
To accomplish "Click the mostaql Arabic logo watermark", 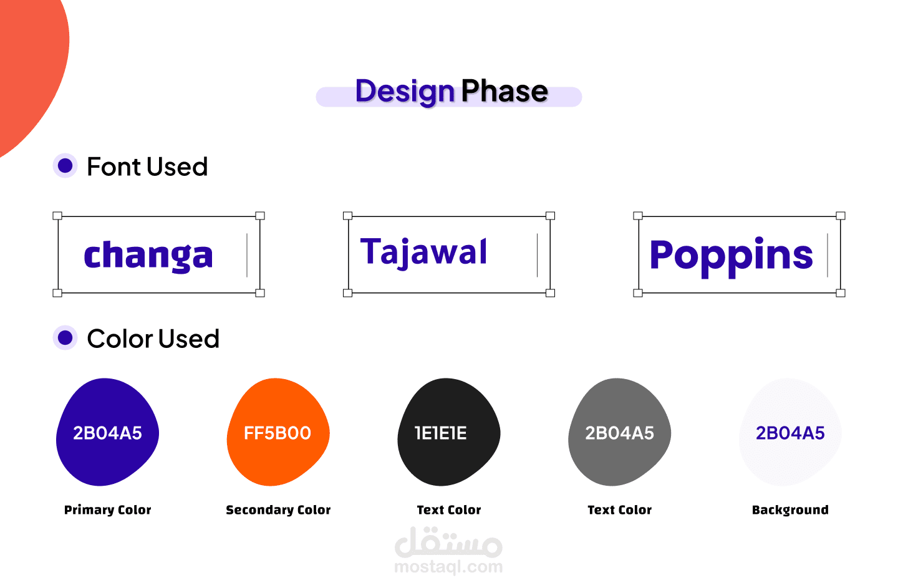I will (x=448, y=542).
